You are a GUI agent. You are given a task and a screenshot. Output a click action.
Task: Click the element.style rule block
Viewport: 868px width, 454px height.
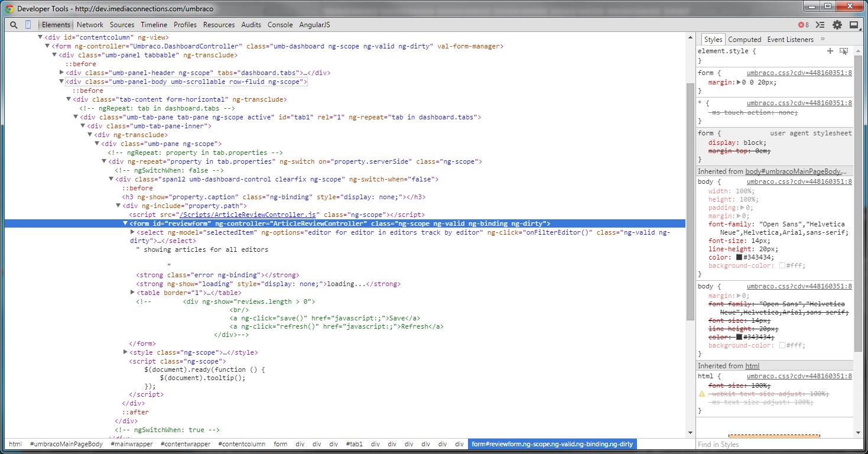click(x=775, y=56)
